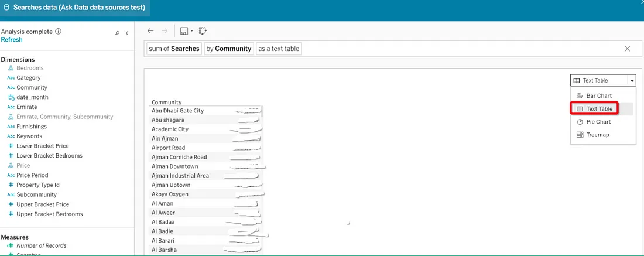Screen dimensions: 644x256
Task: Click the save icon in the toolbar
Action: coord(183,31)
